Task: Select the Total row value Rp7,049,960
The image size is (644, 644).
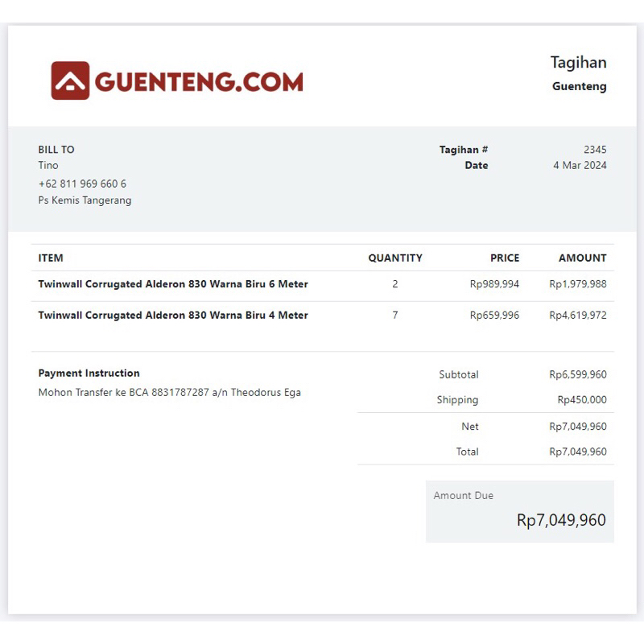Action: pos(578,452)
